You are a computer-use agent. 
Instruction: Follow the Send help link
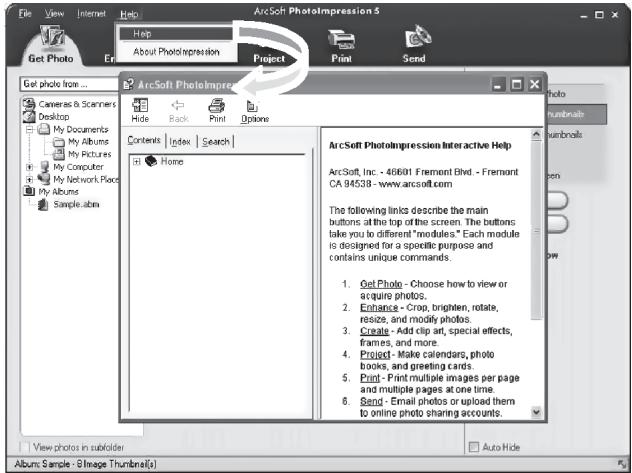371,401
